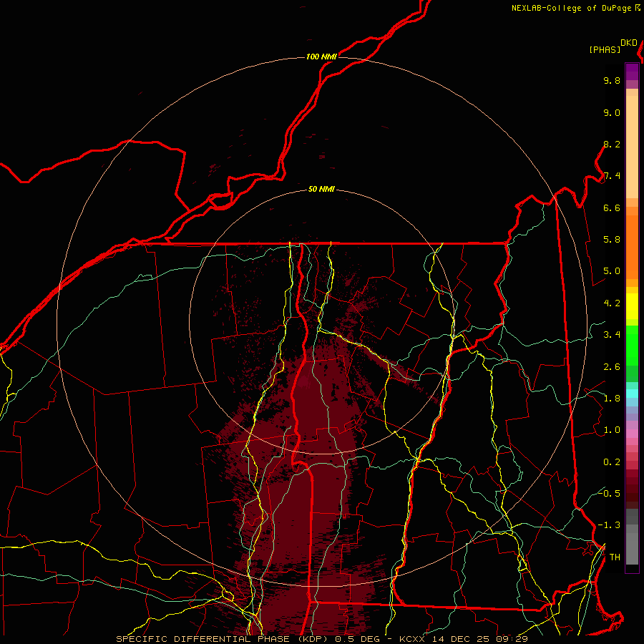Click the 9.8 legend value
The height and width of the screenshot is (644, 644).
612,80
